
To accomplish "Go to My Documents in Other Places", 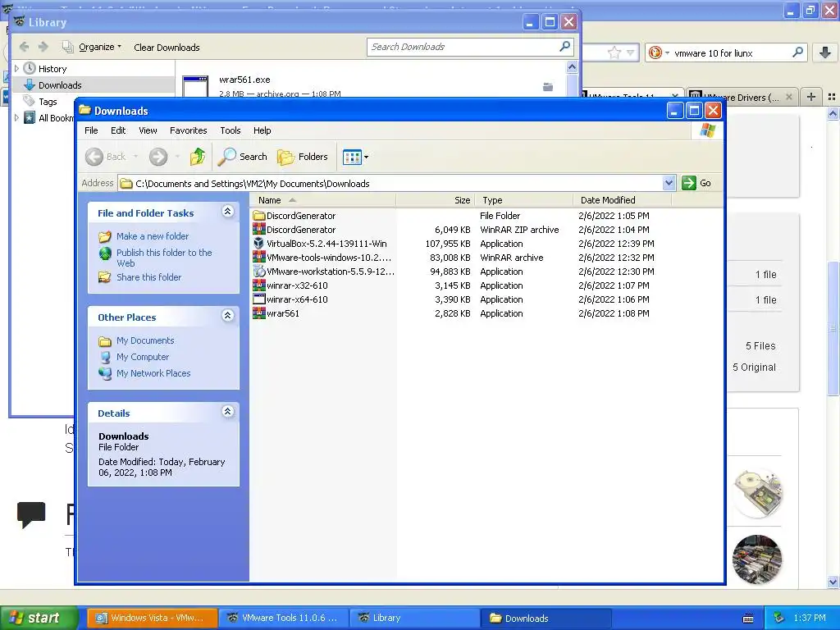I will click(145, 340).
